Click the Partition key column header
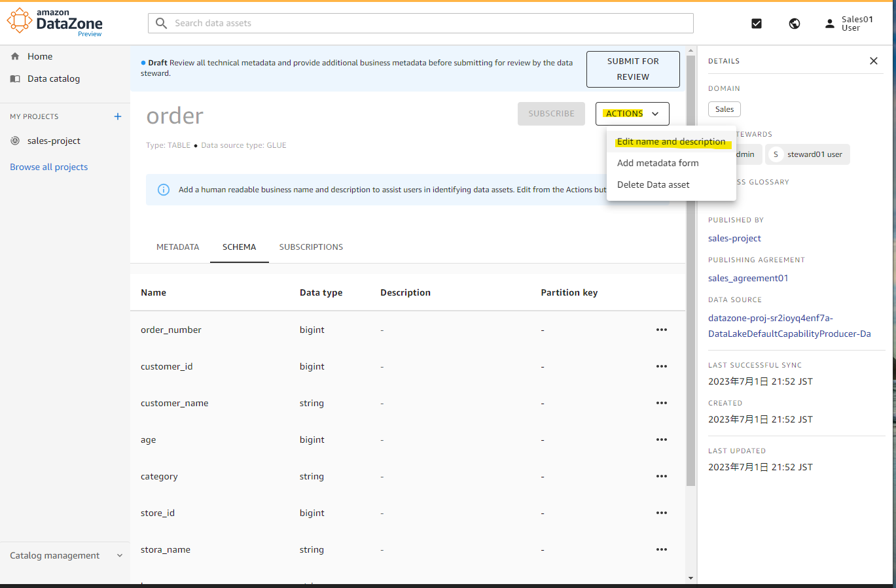Image resolution: width=896 pixels, height=588 pixels. pyautogui.click(x=569, y=292)
